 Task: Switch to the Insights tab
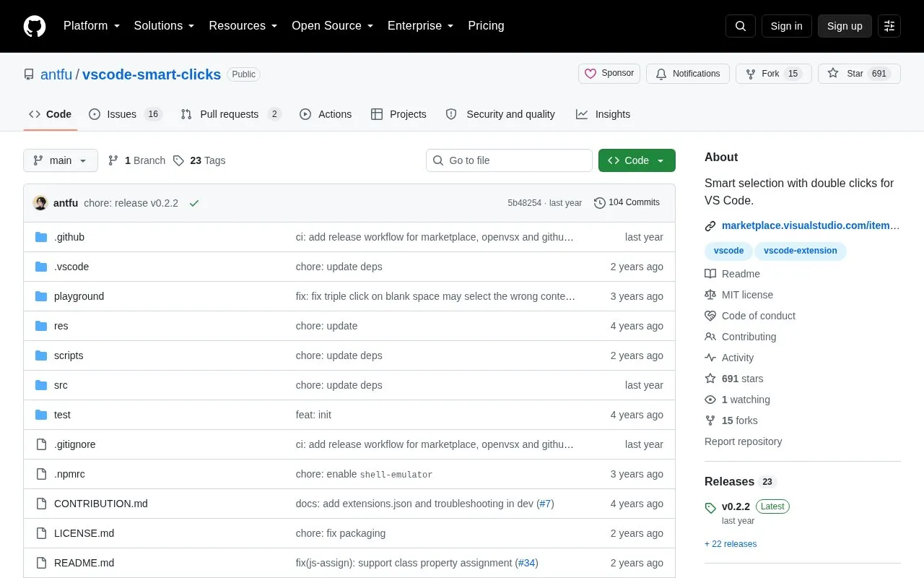click(x=603, y=114)
